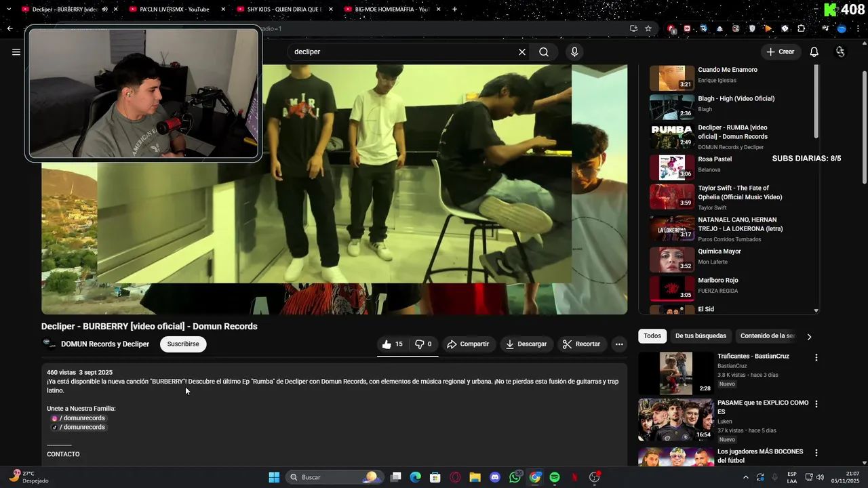Click the taskbar Buscar search box
Viewport: 868px width, 488px height.
click(334, 477)
